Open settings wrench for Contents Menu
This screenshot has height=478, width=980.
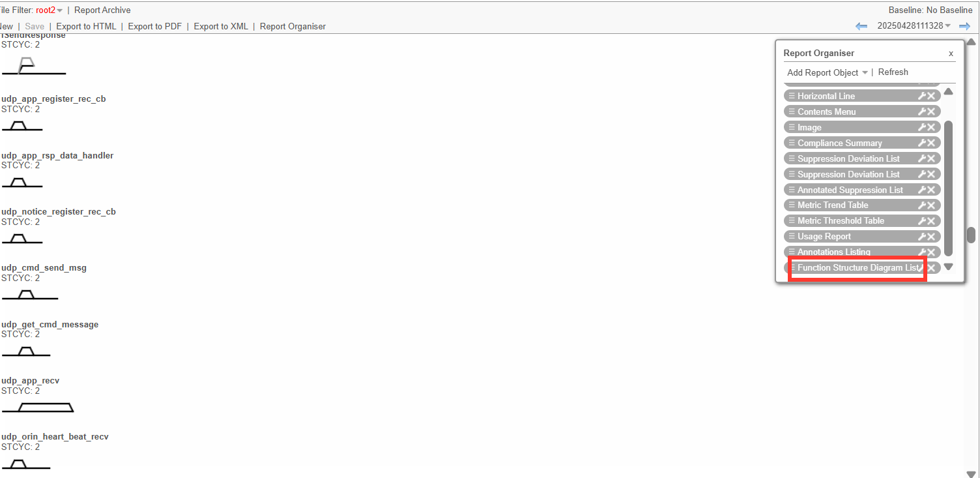922,112
